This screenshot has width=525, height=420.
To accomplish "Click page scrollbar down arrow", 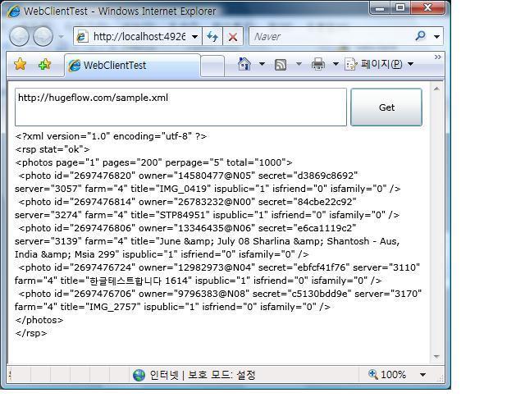I will (436, 357).
